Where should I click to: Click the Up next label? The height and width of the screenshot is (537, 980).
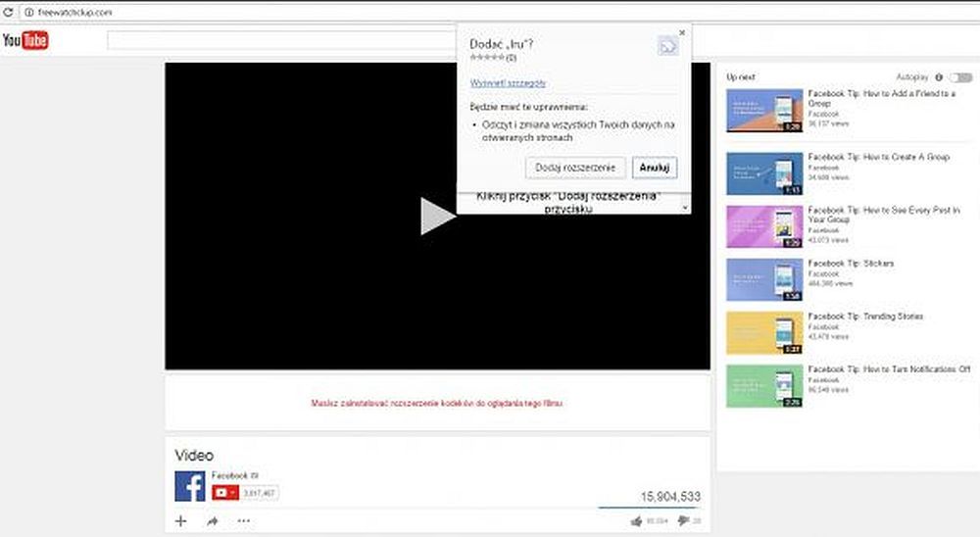(741, 76)
